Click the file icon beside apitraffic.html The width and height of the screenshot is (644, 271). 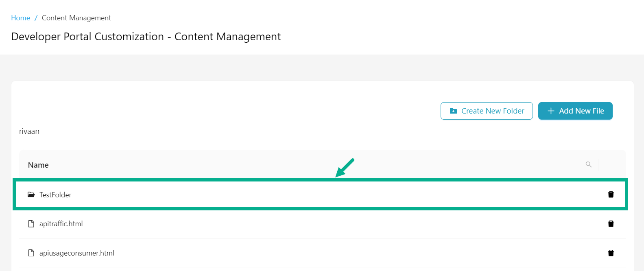31,223
